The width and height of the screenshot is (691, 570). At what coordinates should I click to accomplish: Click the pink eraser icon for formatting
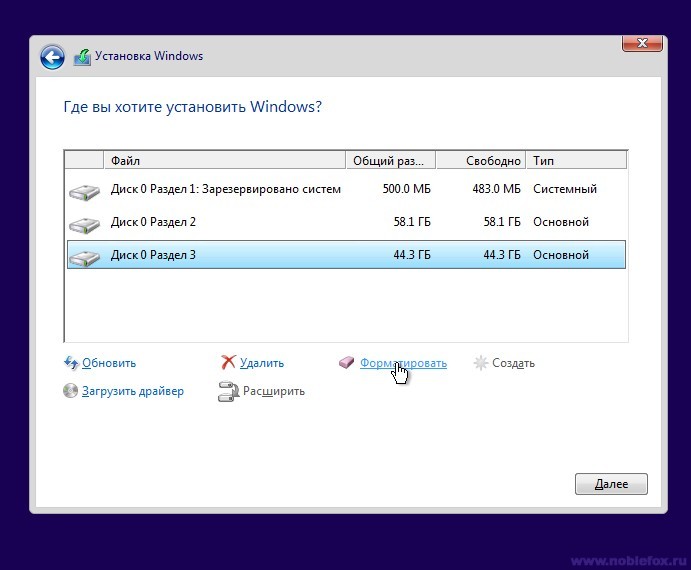coord(346,362)
